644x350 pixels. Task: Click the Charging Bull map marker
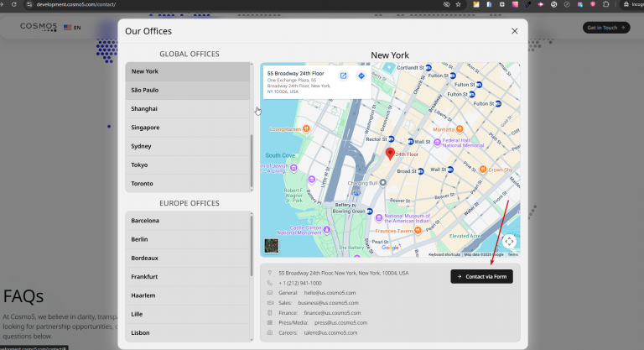[382, 182]
